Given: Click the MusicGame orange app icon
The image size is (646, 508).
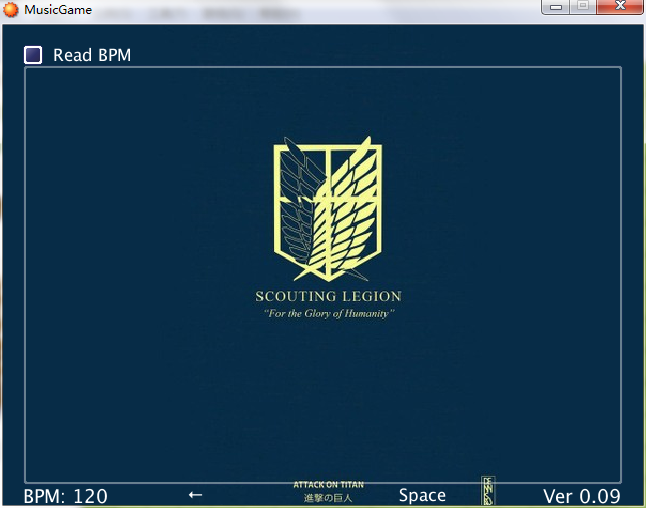Looking at the screenshot, I should 11,9.
